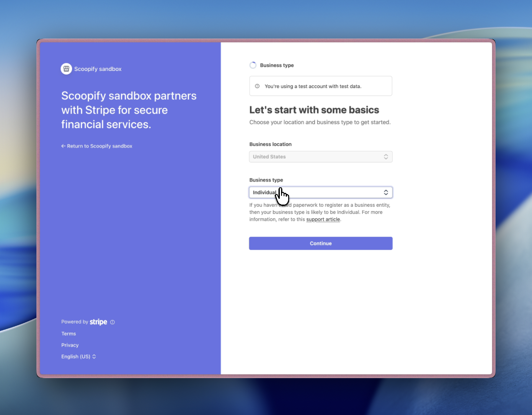Screen dimensions: 532x415
Task: Open the Privacy policy
Action: [x=70, y=345]
